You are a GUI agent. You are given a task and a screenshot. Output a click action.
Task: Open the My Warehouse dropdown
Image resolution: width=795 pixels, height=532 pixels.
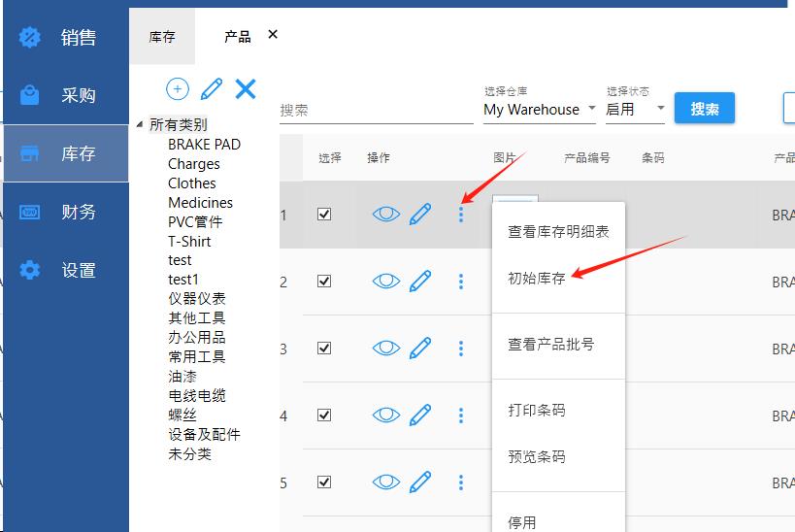[539, 110]
